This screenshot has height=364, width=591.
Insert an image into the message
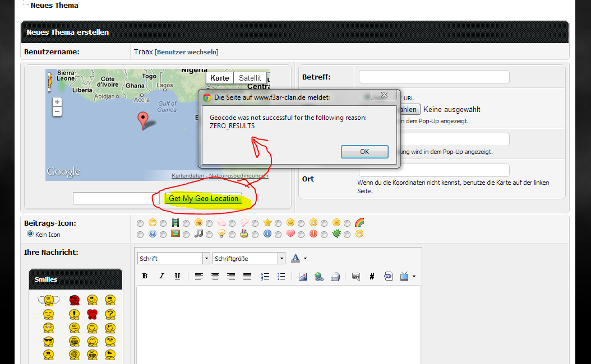coord(303,276)
